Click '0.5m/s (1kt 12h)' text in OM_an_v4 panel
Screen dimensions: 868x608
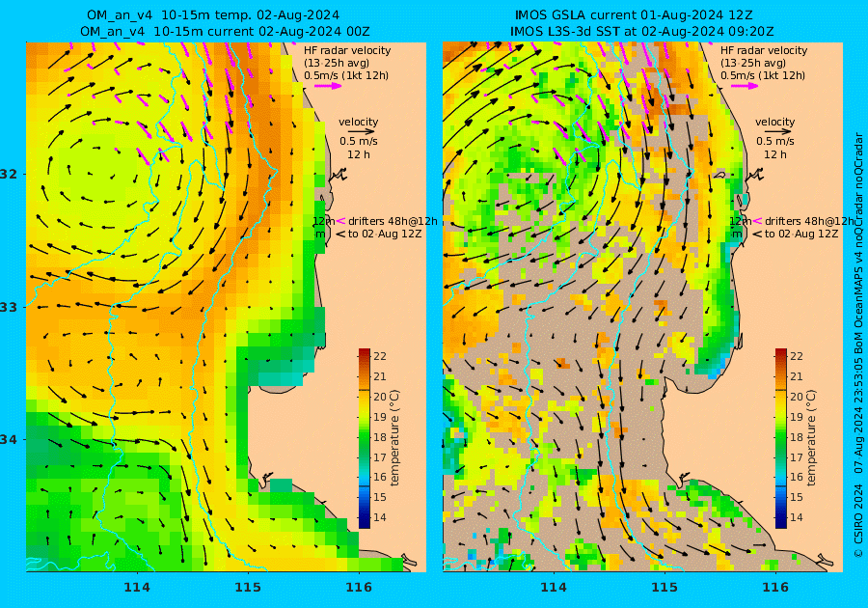pos(346,76)
